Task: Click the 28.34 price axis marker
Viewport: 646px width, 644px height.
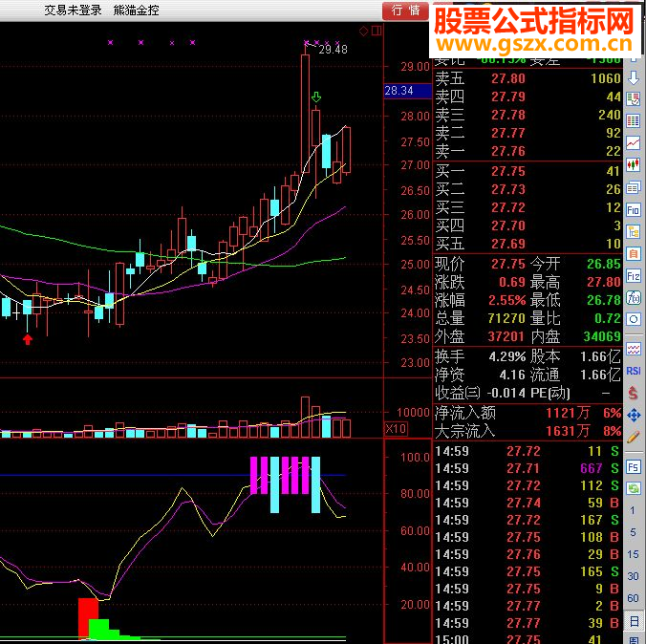Action: pos(408,91)
